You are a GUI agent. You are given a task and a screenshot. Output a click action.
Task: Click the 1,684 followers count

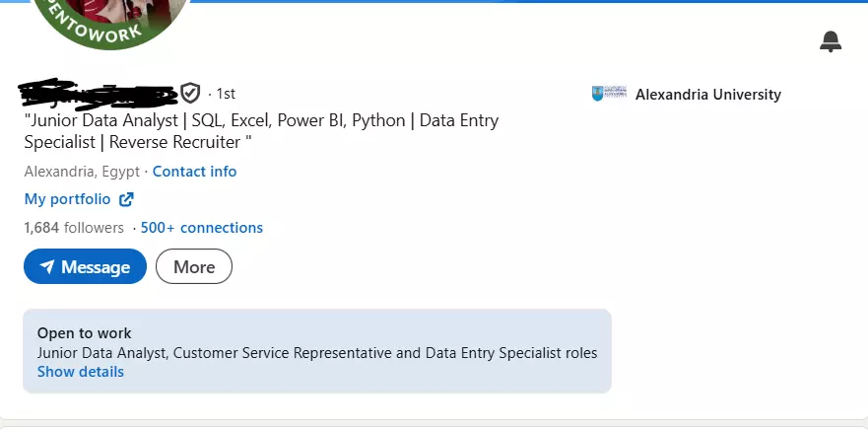[74, 228]
